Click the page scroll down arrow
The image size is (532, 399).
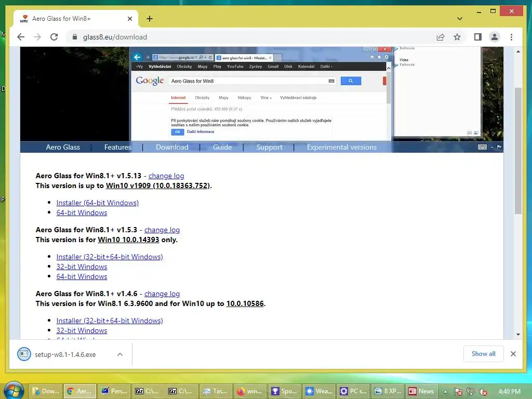[x=518, y=334]
